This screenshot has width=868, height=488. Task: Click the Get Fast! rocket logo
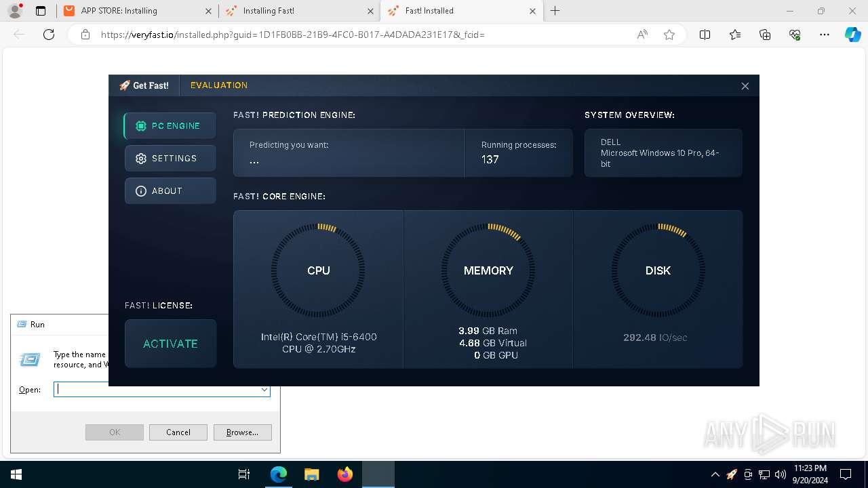point(144,85)
